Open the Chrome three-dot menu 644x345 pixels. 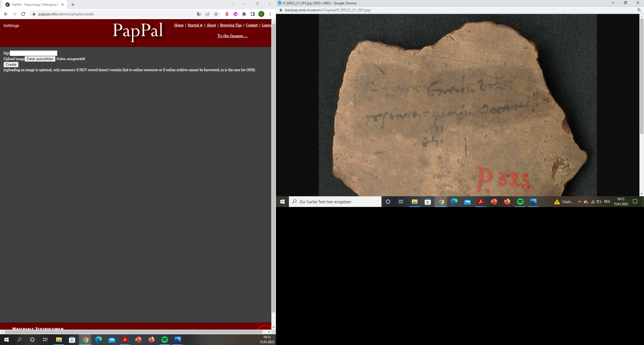[270, 14]
